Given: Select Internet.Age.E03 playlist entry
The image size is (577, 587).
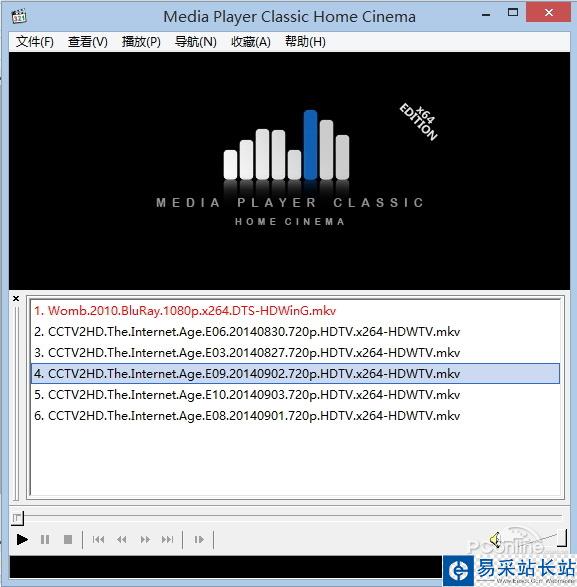Looking at the screenshot, I should click(x=295, y=353).
